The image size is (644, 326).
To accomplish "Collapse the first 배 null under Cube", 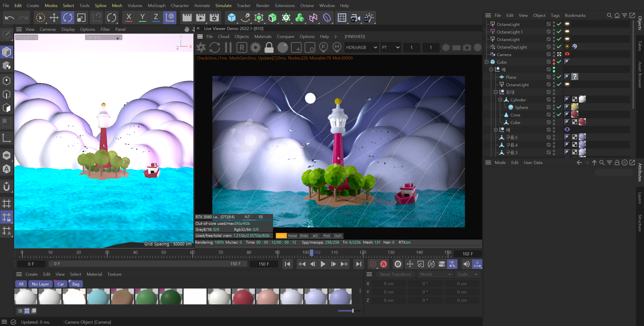I will pos(491,69).
